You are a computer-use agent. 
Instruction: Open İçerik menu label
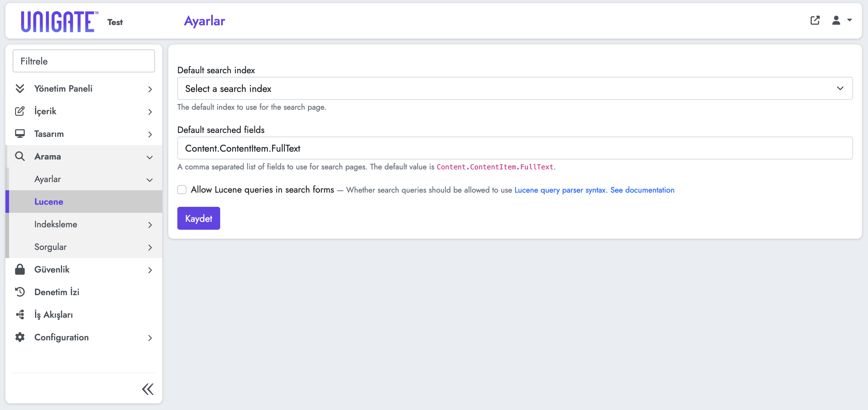click(x=45, y=111)
